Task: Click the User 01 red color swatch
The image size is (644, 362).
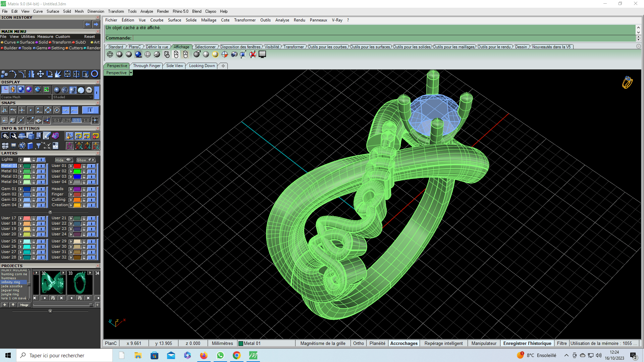Action: (77, 166)
